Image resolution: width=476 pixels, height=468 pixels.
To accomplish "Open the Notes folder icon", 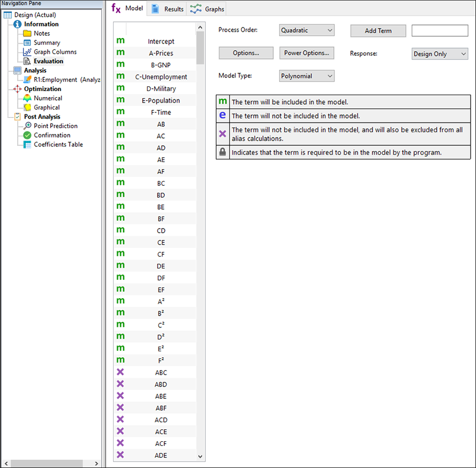I will pos(27,33).
